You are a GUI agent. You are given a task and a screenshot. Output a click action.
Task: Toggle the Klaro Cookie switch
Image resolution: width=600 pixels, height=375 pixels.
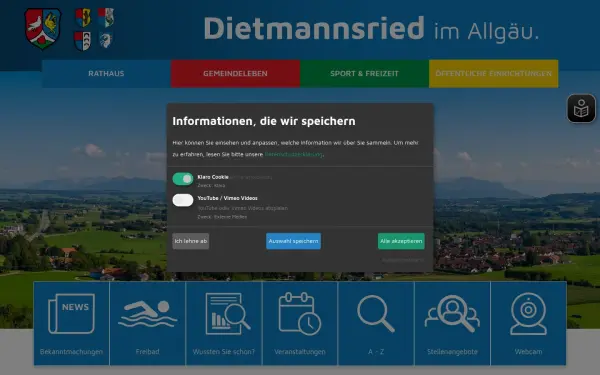(x=183, y=179)
